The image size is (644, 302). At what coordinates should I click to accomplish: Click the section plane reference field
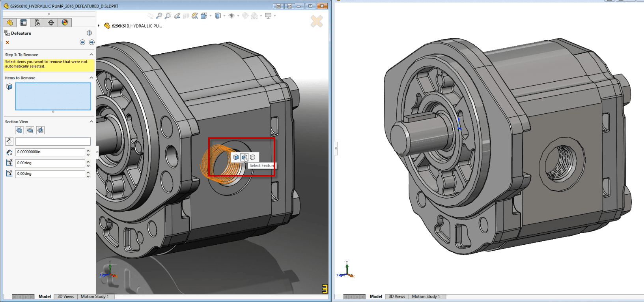(x=53, y=141)
